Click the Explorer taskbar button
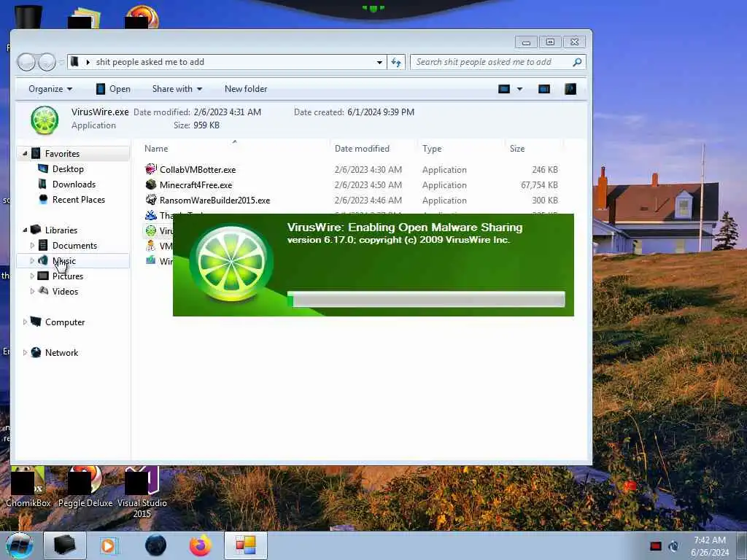This screenshot has width=747, height=560. [65, 545]
